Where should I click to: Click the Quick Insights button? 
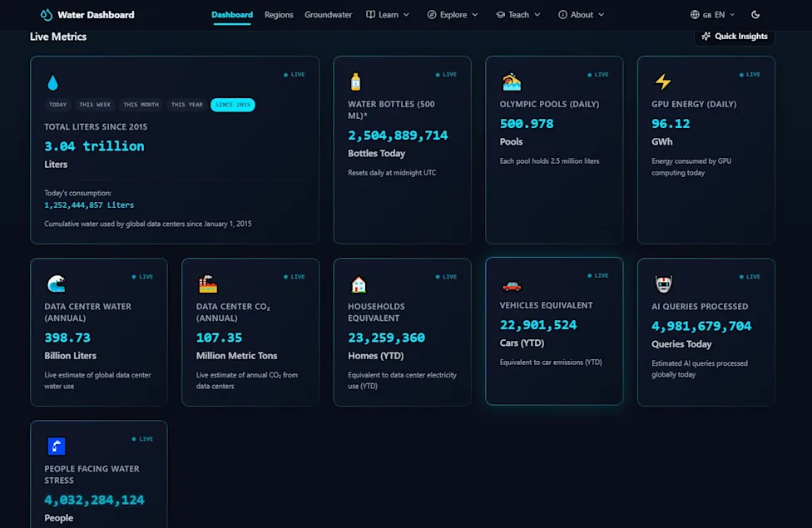[735, 37]
